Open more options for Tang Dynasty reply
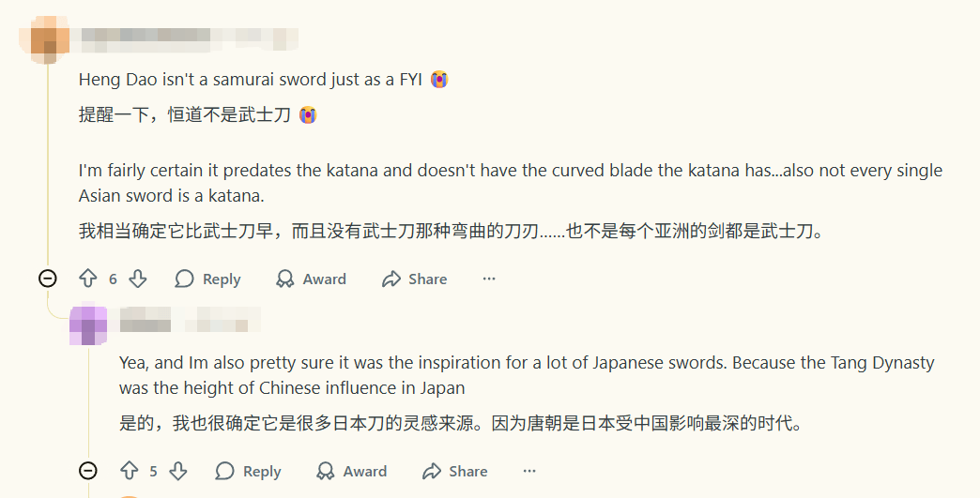 point(529,471)
